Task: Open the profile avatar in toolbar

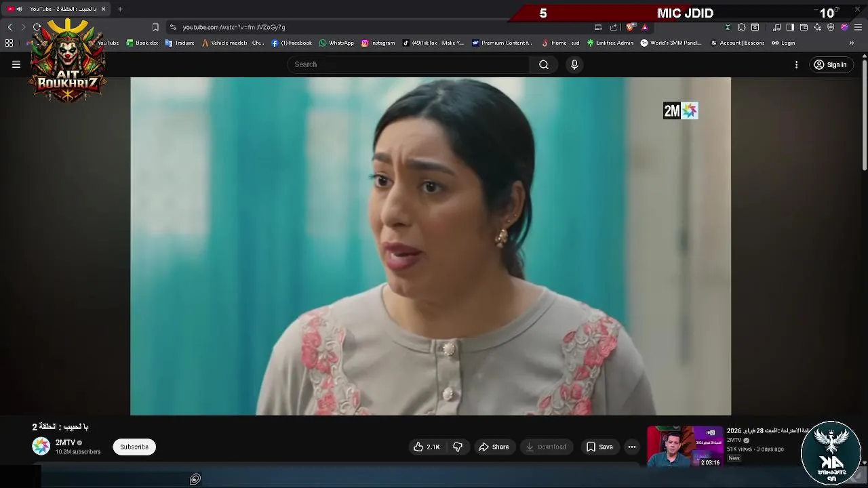Action: (x=844, y=27)
